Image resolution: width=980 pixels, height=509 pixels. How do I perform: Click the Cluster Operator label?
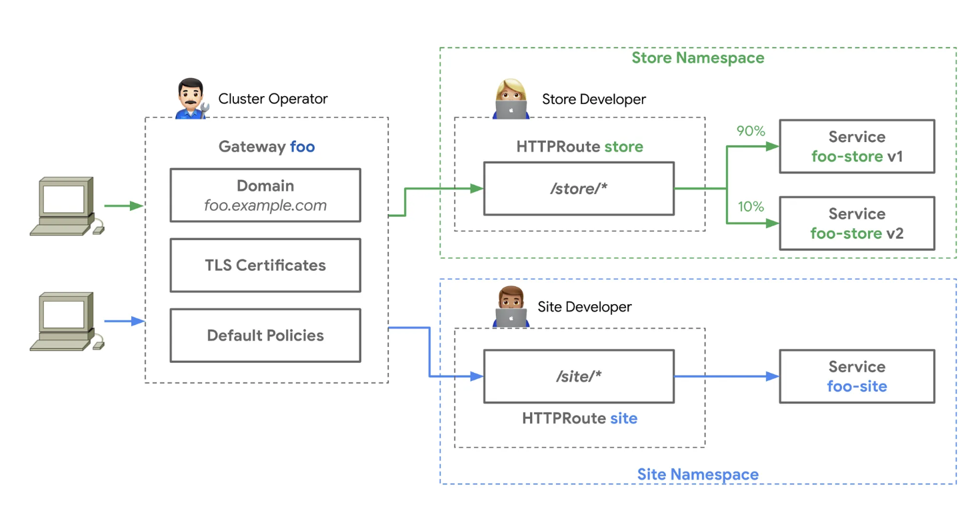coord(273,99)
